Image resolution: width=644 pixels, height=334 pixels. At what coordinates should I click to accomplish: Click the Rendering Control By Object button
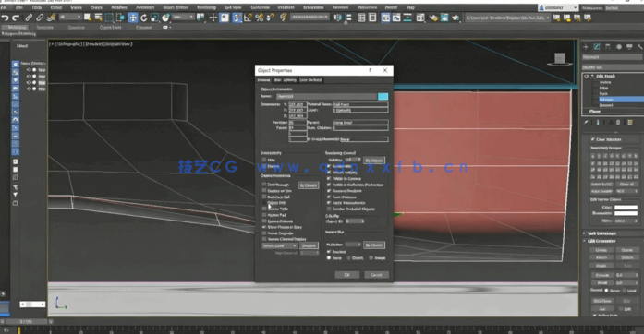374,160
